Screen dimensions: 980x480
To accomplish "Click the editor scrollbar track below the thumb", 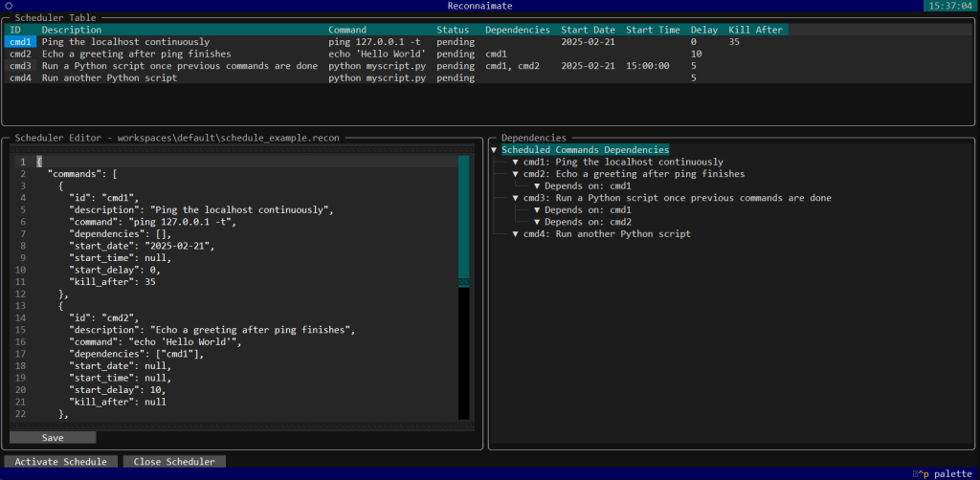I will 464,353.
